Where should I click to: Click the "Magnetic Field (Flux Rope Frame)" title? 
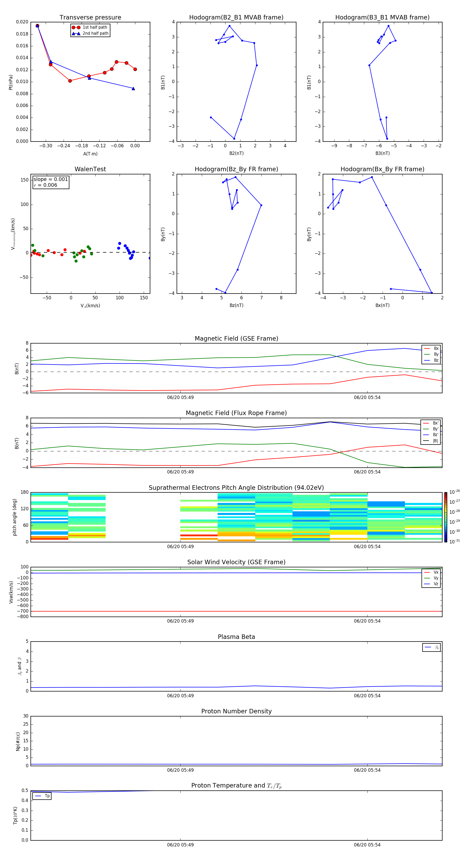tap(236, 413)
